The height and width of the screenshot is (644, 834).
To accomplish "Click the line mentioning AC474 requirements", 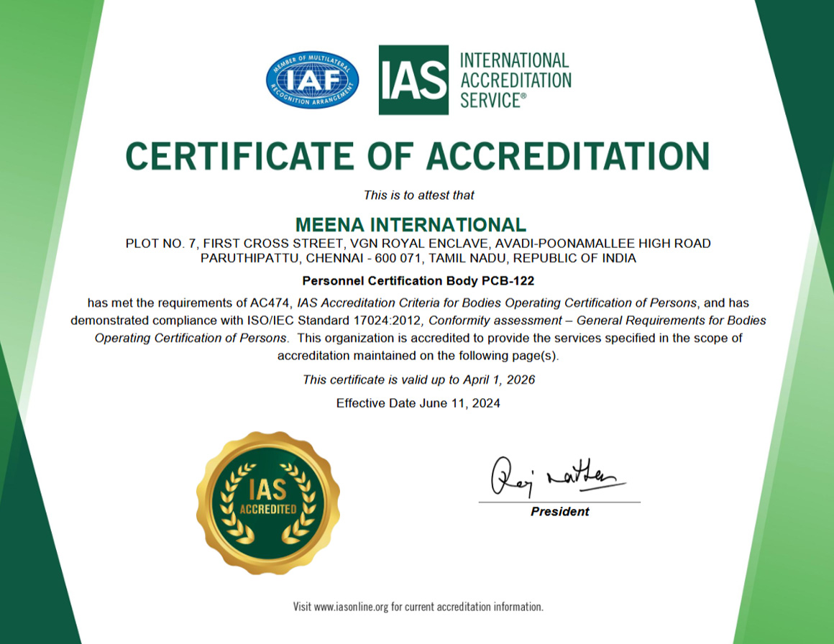I will coord(418,303).
